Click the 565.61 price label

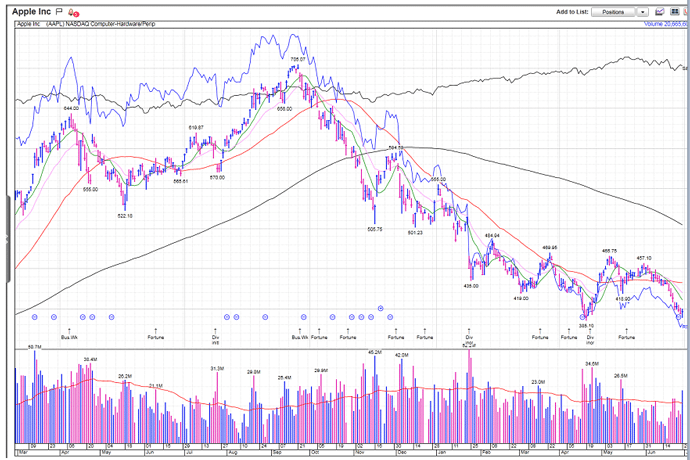click(180, 181)
